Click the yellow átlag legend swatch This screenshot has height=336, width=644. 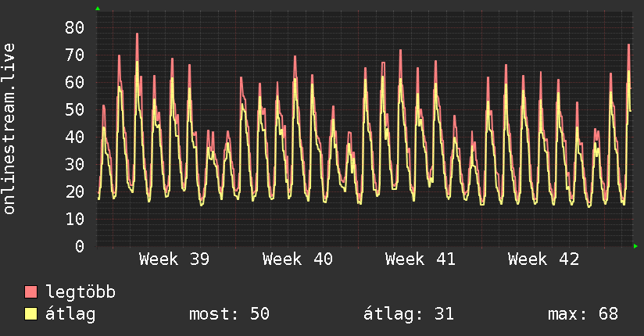pos(30,314)
